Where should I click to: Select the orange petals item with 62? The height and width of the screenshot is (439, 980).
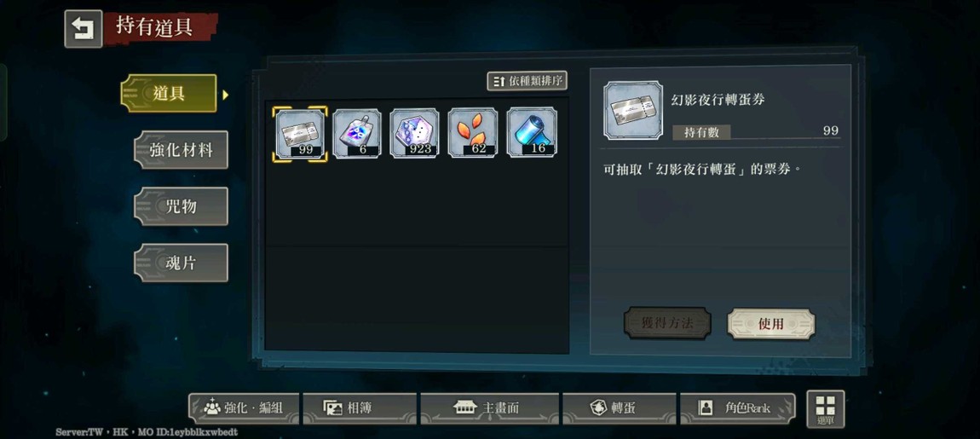[473, 133]
